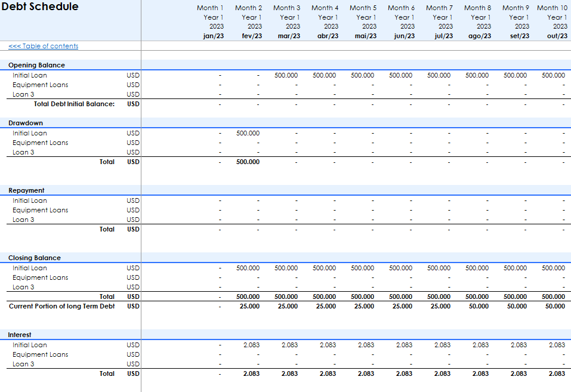Select the Closing Balance section header
Viewport: 571px width, 392px height.
pos(35,258)
